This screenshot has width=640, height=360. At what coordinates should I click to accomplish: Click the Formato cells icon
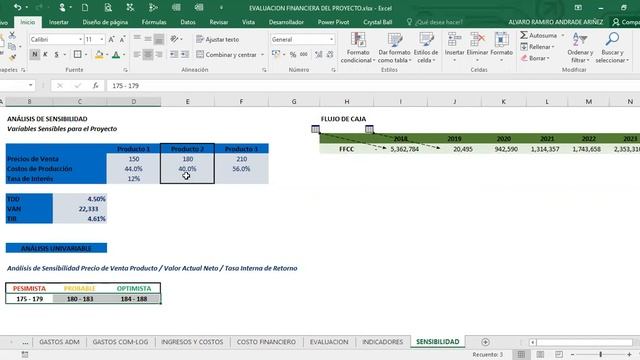click(x=501, y=40)
